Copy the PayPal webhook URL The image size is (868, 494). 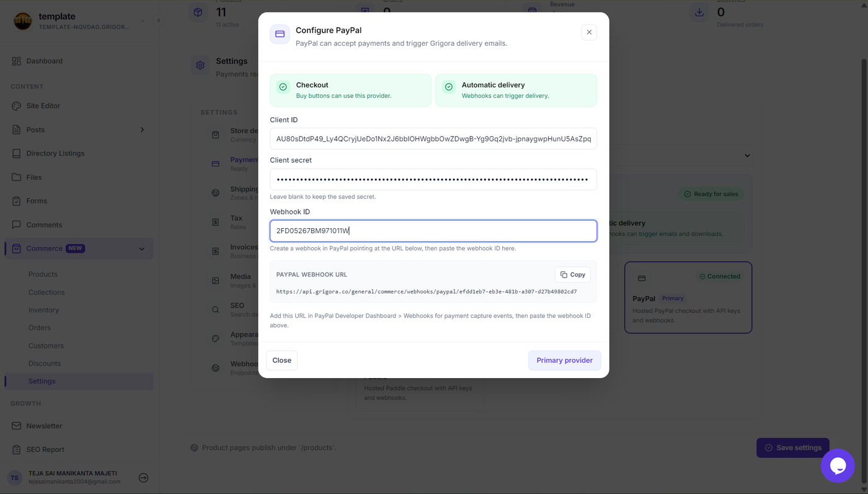(x=573, y=275)
